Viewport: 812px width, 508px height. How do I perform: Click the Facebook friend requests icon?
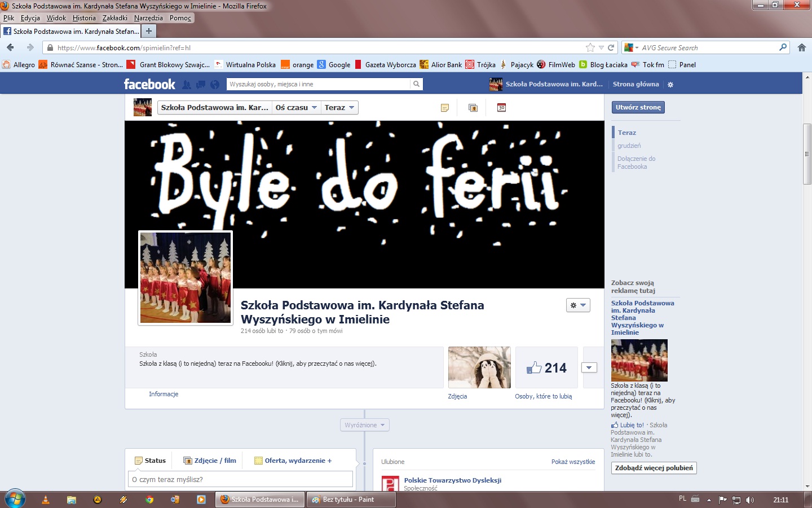pyautogui.click(x=187, y=85)
